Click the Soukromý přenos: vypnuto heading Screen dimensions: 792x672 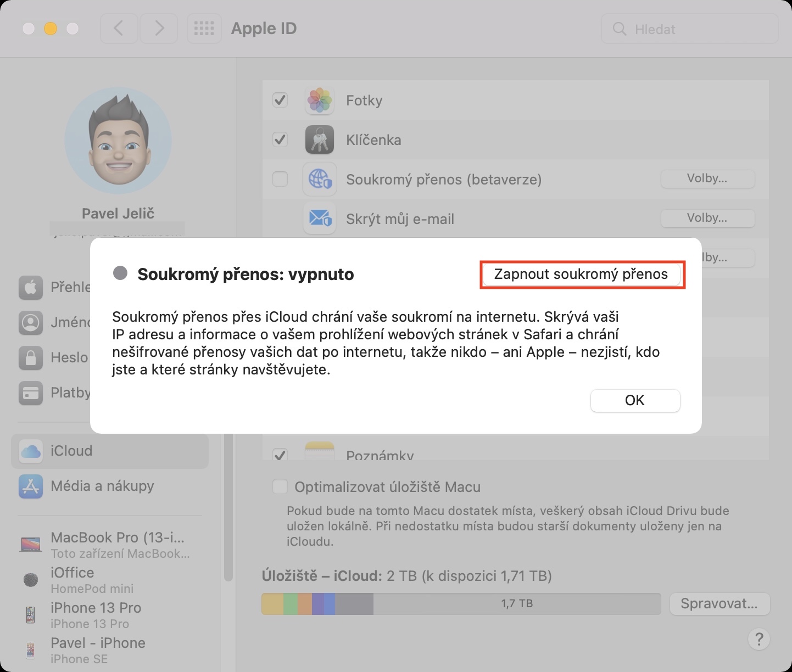tap(246, 274)
